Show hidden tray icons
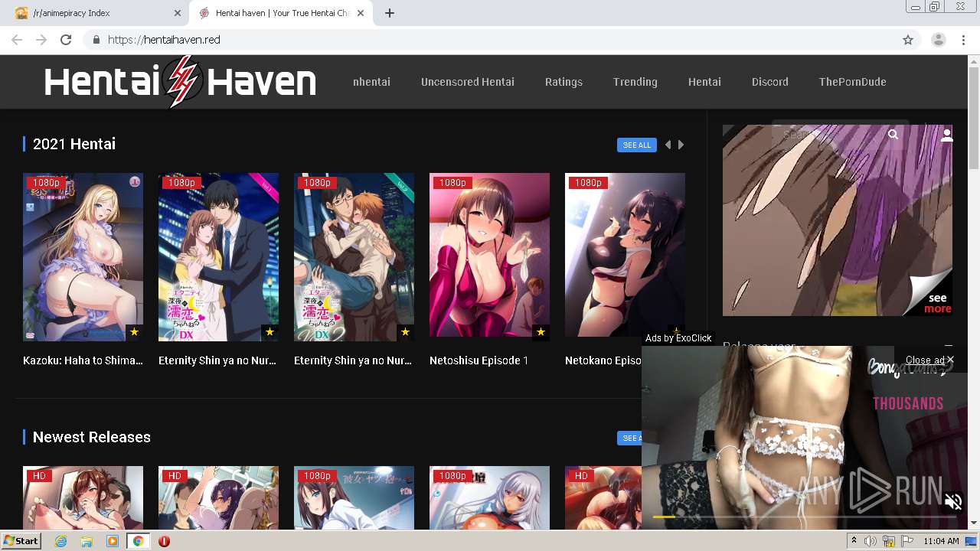Screen dimensions: 980x551 click(854, 541)
